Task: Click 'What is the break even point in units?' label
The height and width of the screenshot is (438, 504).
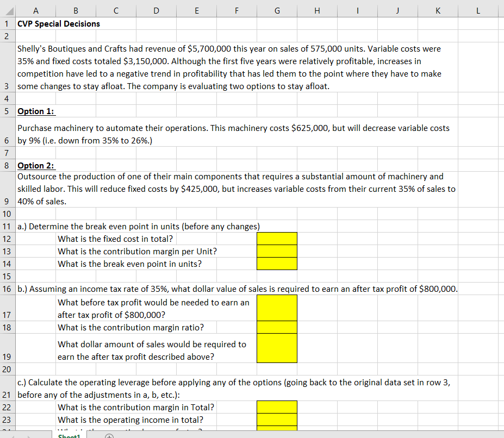Action: point(129,264)
